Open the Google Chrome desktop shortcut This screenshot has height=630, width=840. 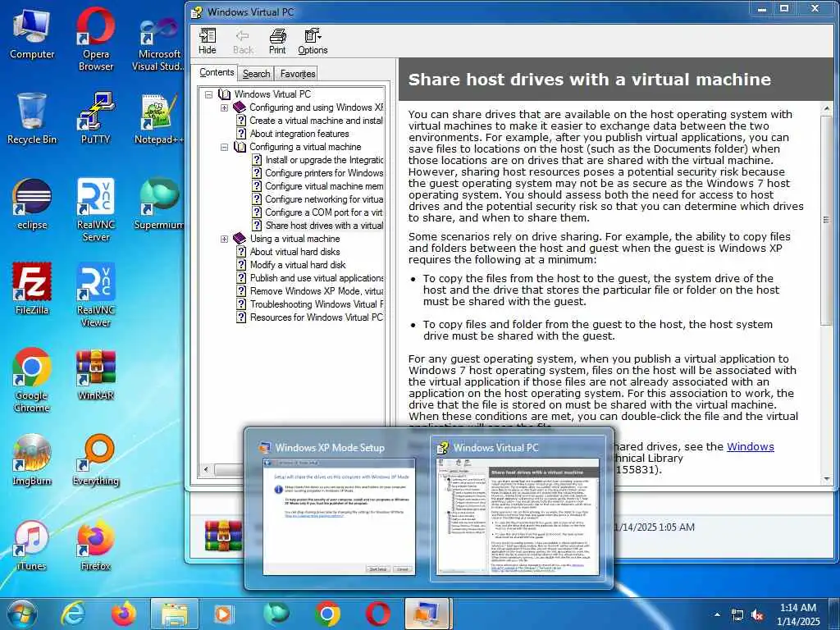click(32, 381)
